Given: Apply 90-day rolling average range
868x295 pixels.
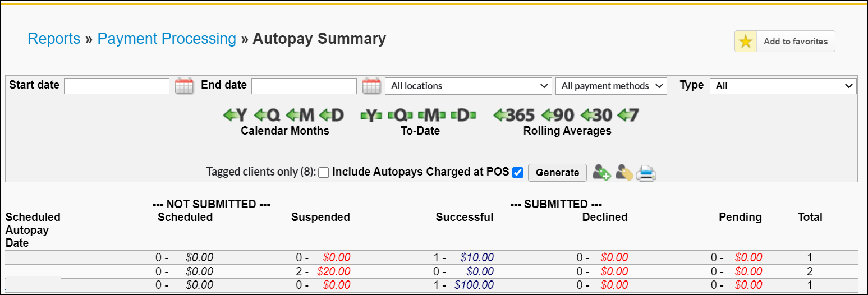Looking at the screenshot, I should [558, 115].
